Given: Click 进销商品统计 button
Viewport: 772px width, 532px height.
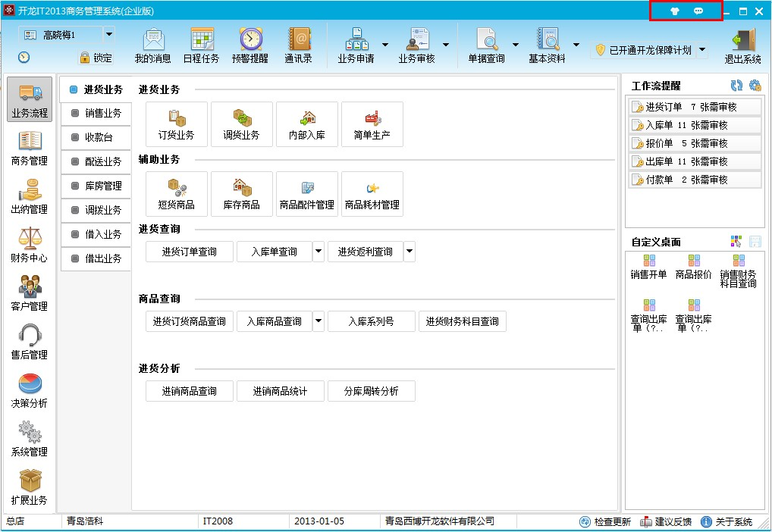Looking at the screenshot, I should click(x=280, y=391).
